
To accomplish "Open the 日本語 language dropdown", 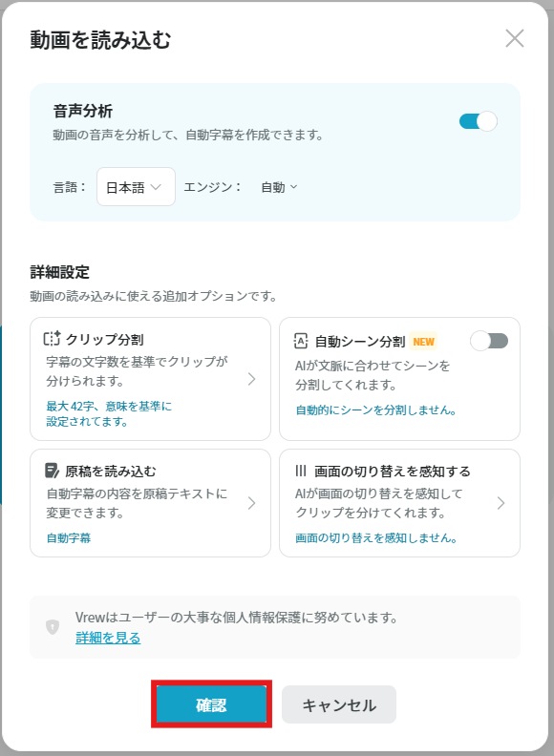I will pyautogui.click(x=136, y=187).
